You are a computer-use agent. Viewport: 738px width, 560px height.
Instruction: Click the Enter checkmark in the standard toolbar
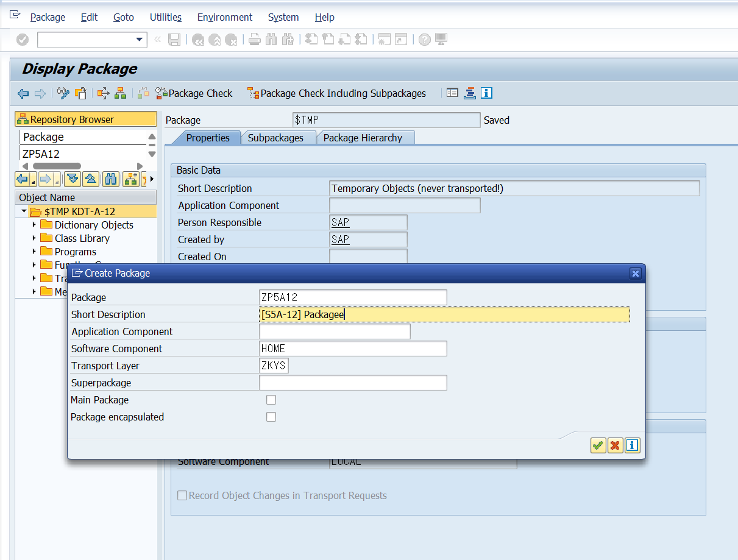(23, 40)
